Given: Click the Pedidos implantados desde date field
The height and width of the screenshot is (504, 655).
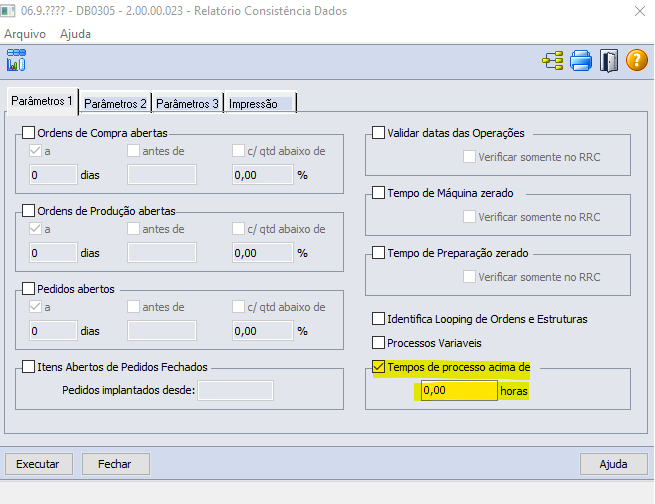Looking at the screenshot, I should tap(236, 390).
